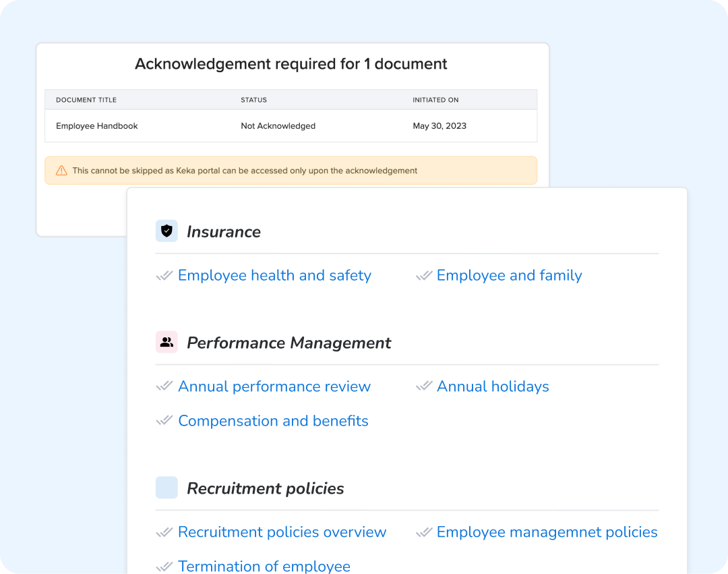Image resolution: width=728 pixels, height=574 pixels.
Task: Click double-check icon beside Recruitment policies overview
Action: pyautogui.click(x=164, y=532)
